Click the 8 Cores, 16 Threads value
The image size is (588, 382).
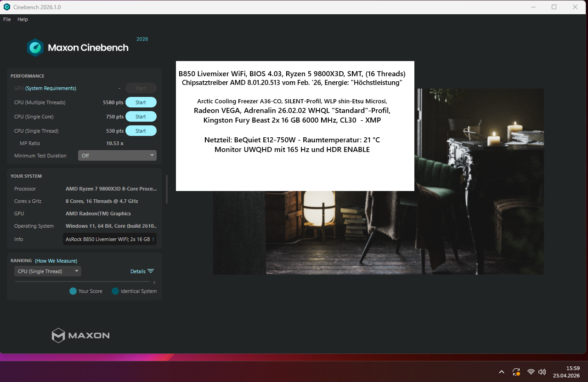point(102,201)
